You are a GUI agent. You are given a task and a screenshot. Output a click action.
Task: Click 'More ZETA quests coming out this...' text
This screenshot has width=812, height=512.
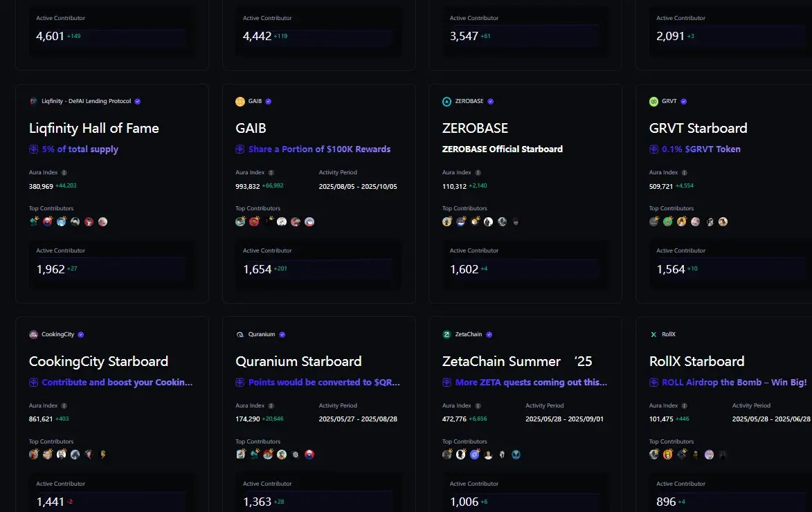point(531,383)
